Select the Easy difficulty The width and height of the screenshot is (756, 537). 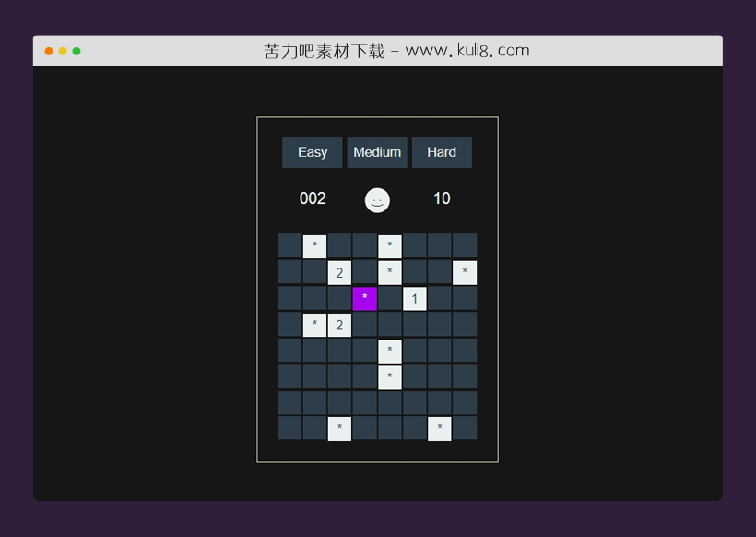[313, 152]
